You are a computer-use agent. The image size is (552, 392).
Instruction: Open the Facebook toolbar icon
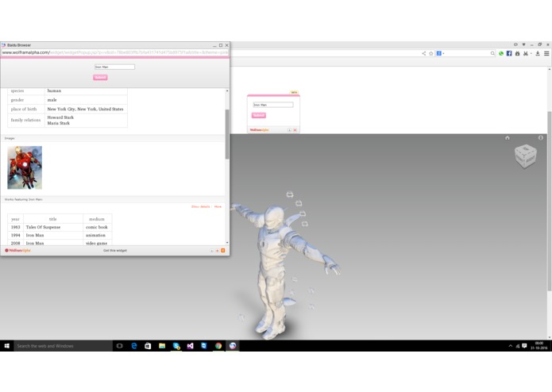[x=509, y=53]
